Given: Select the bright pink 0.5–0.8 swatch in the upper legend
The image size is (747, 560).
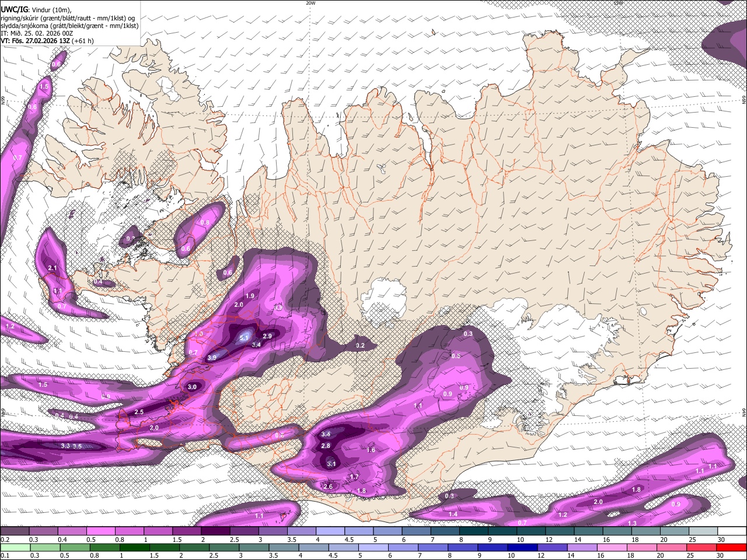Looking at the screenshot, I should click(x=101, y=531).
